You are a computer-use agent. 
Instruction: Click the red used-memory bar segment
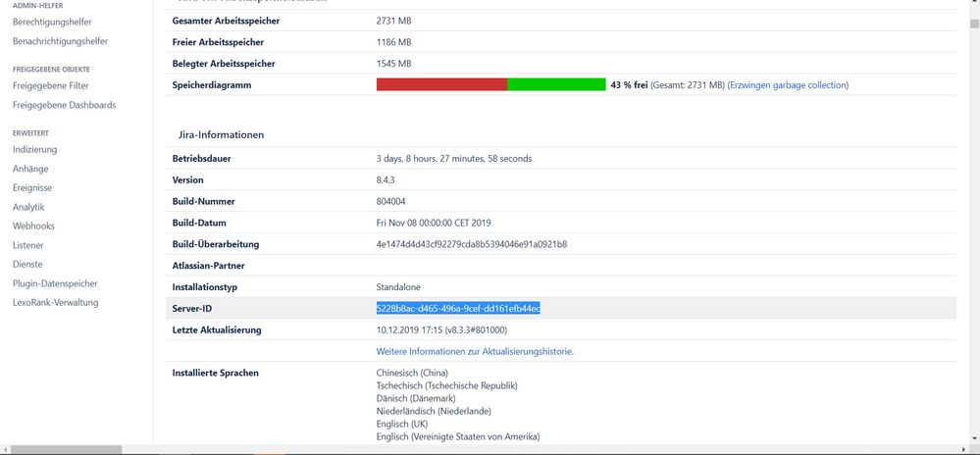tap(441, 84)
